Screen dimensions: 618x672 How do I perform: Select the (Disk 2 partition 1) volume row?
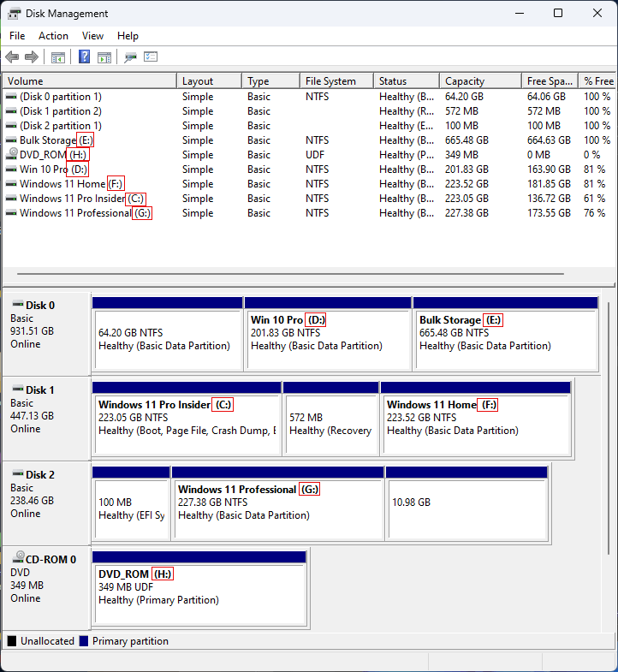(x=309, y=126)
